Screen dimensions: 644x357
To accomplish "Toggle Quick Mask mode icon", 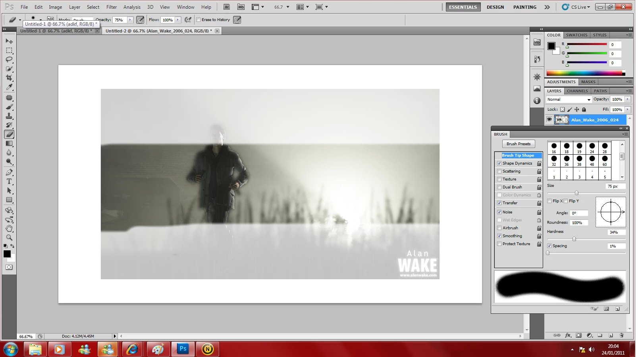I will [x=9, y=267].
